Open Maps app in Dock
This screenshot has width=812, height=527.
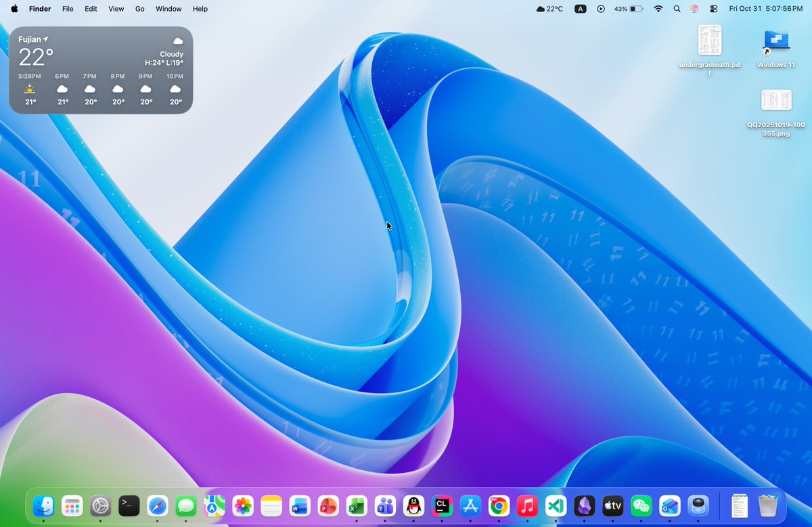pos(215,505)
